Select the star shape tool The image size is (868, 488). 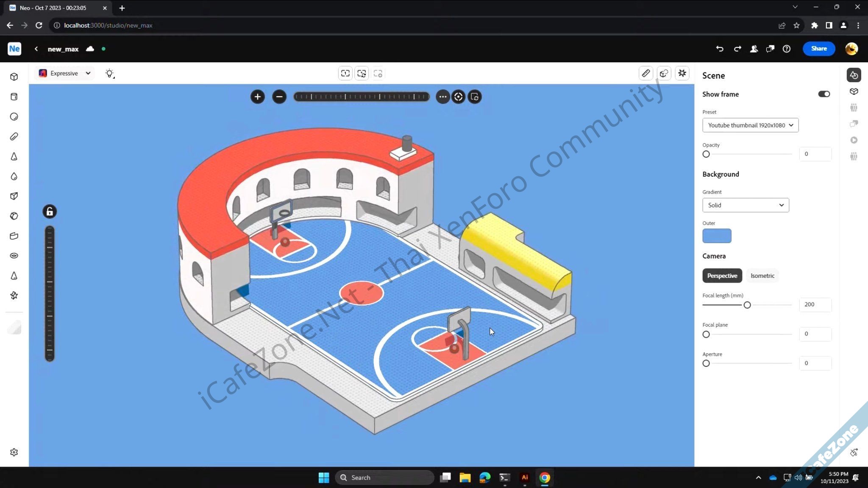coord(14,295)
